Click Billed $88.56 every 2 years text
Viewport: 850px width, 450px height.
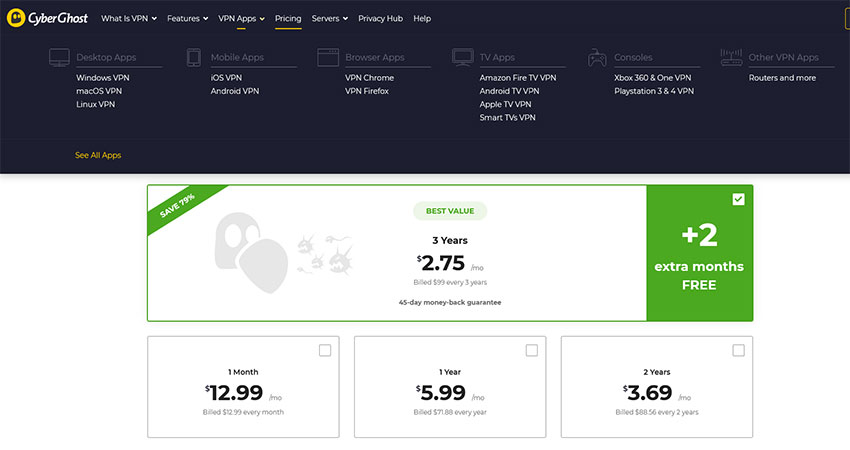[x=657, y=412]
